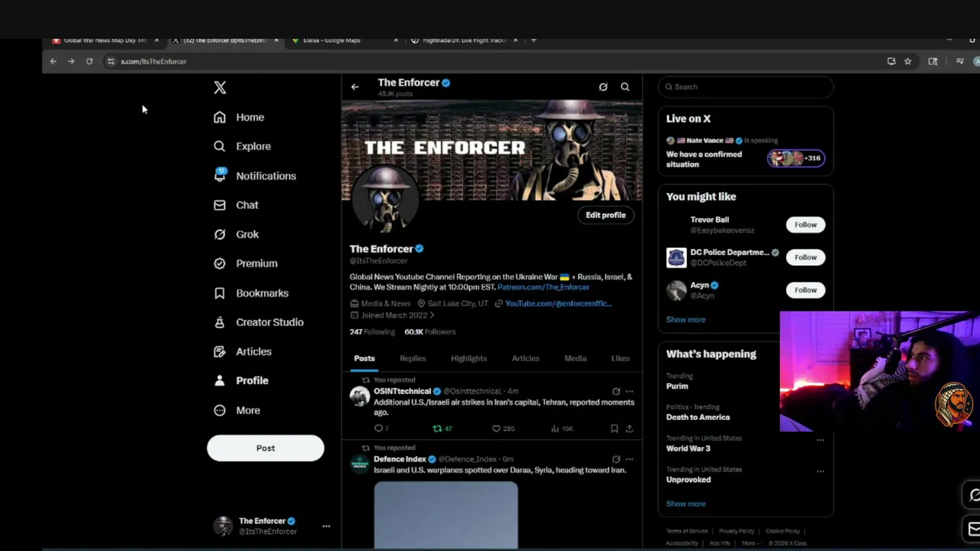Click Show more under You might like
Screen dimensions: 980x551
pos(686,320)
